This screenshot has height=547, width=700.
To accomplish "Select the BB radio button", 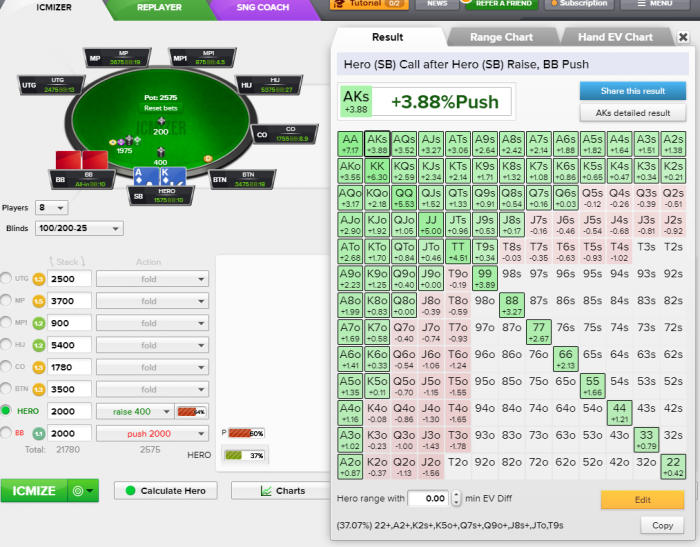I will pyautogui.click(x=6, y=432).
